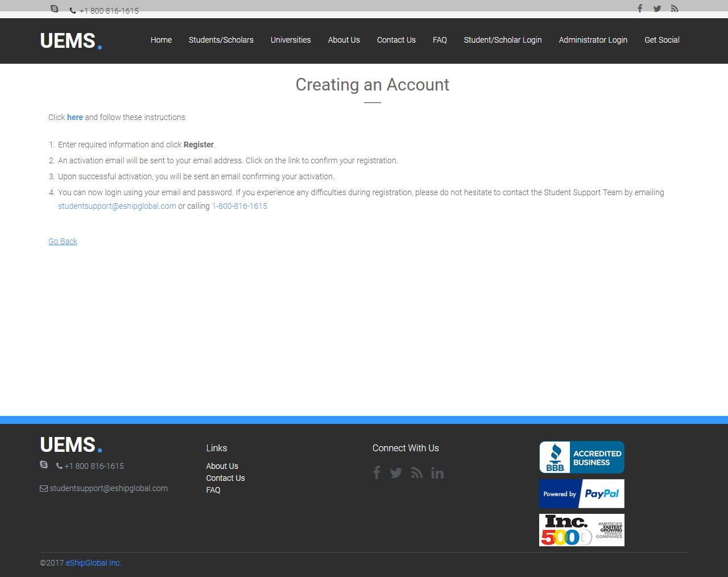Go to Home in navigation bar
The image size is (728, 577).
[x=161, y=40]
